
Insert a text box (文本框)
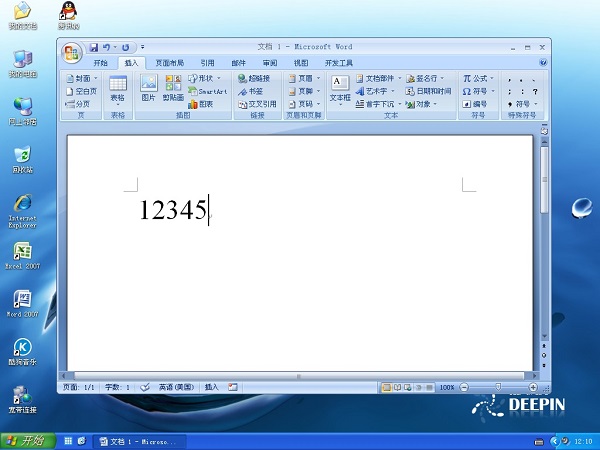coord(340,90)
